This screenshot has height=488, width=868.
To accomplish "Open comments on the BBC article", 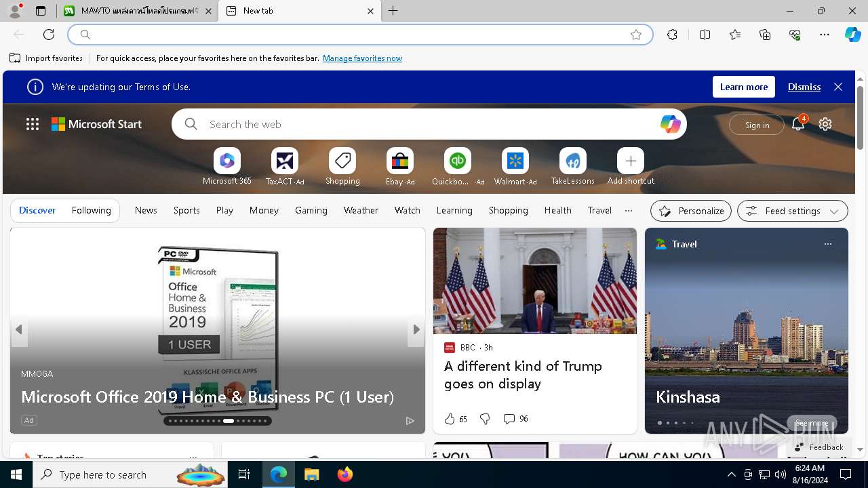I will (515, 419).
